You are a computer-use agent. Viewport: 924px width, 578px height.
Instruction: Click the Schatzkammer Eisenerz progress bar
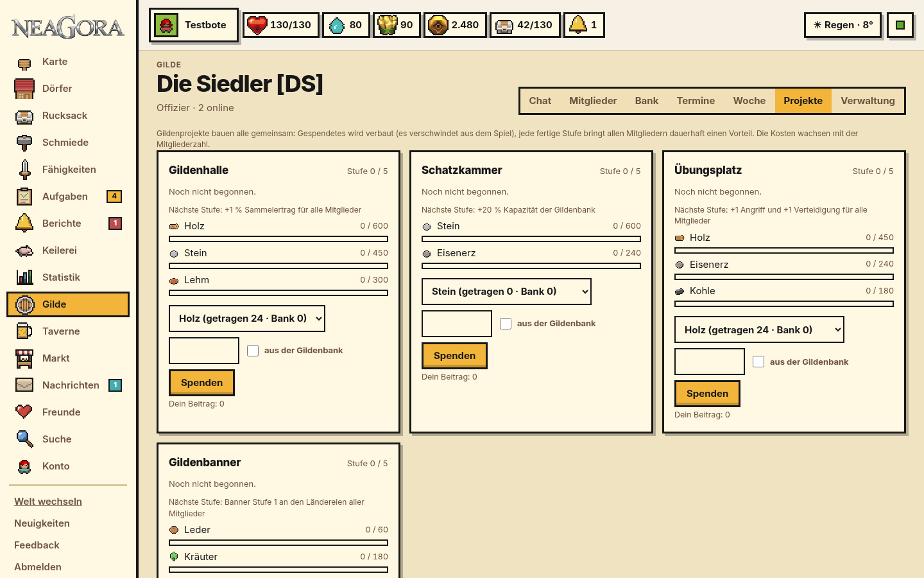[531, 266]
